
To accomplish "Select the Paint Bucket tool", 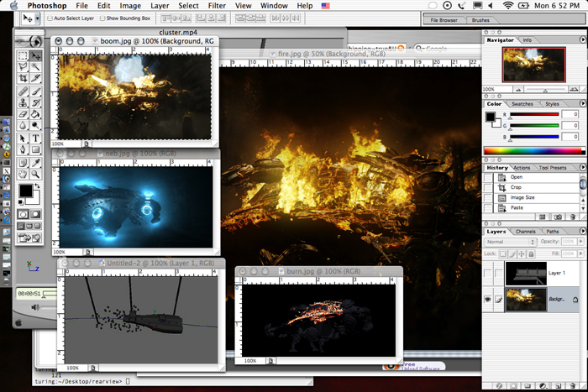I will [35, 114].
